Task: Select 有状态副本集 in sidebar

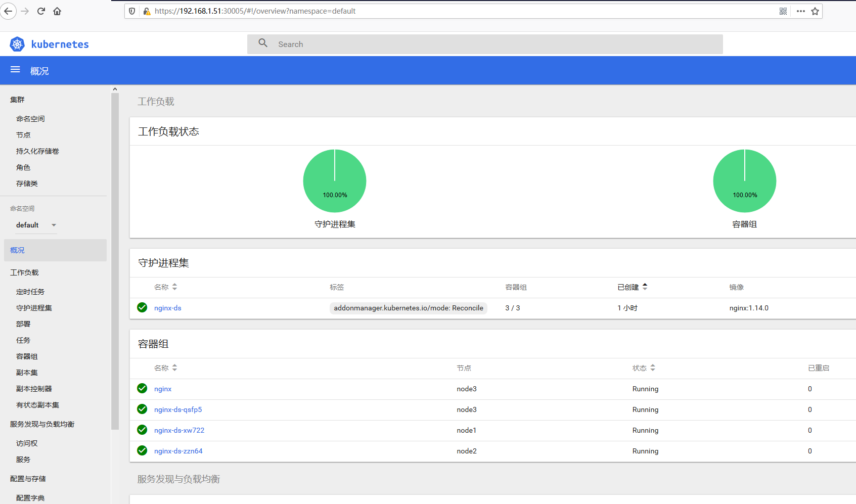Action: click(37, 405)
